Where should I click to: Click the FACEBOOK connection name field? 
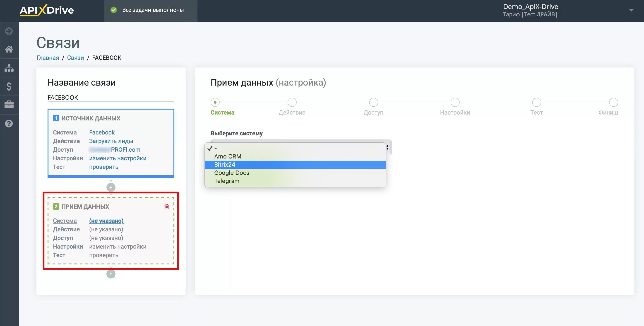[111, 98]
